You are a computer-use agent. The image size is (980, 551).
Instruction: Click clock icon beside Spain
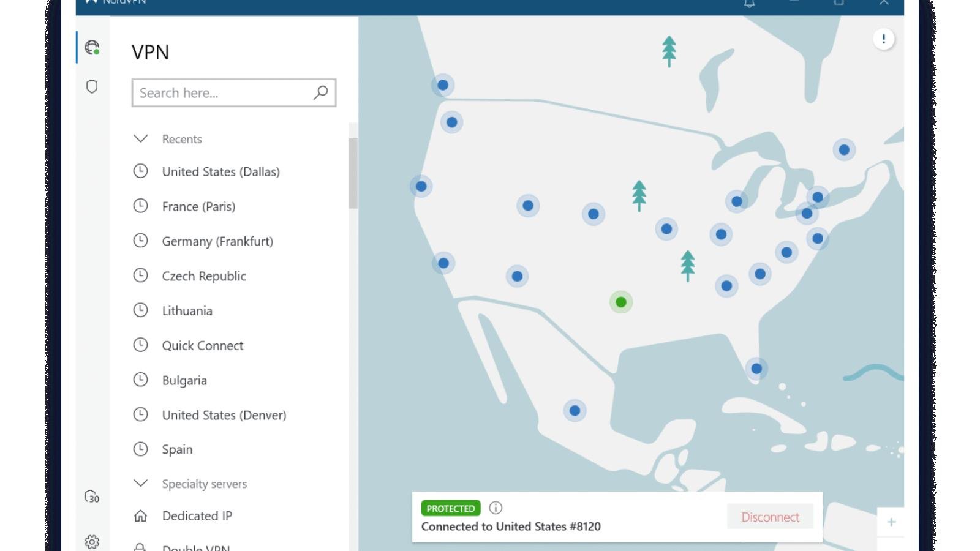[141, 449]
